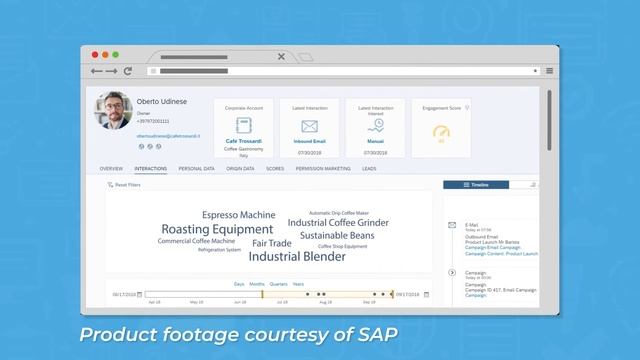Set the timeline scale to Days

(x=239, y=284)
